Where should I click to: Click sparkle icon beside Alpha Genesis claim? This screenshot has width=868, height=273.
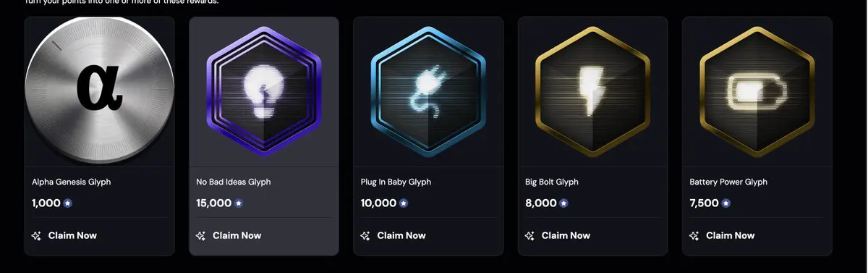tap(37, 235)
